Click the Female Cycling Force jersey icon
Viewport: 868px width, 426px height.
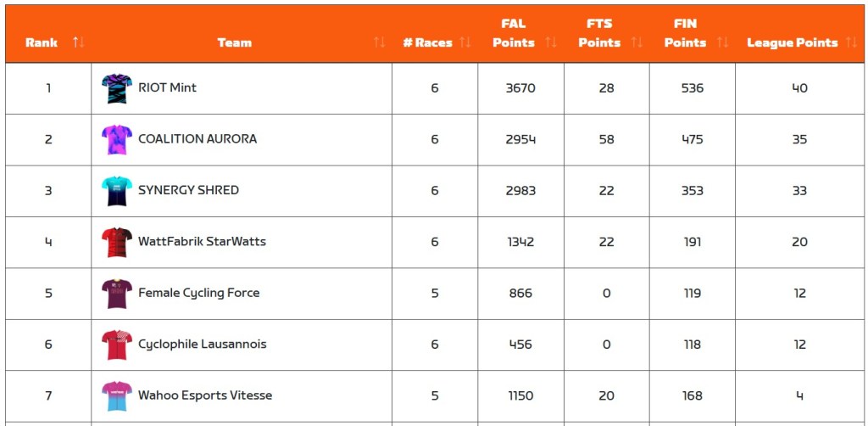pos(117,294)
